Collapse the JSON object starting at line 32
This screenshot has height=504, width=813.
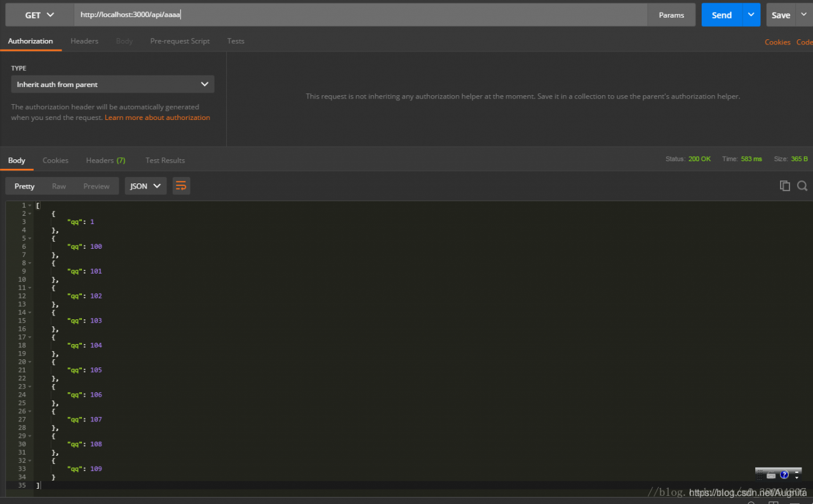[x=30, y=461]
